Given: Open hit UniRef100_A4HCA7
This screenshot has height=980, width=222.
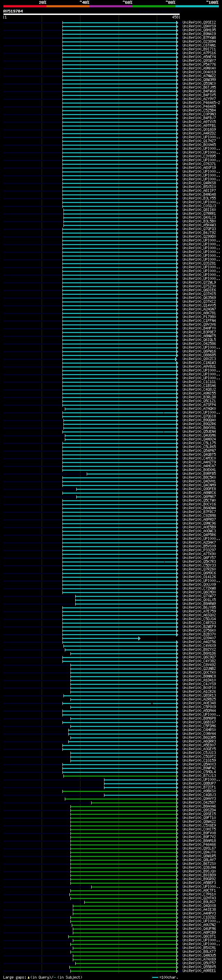Looking at the screenshot, I should (x=199, y=465).
